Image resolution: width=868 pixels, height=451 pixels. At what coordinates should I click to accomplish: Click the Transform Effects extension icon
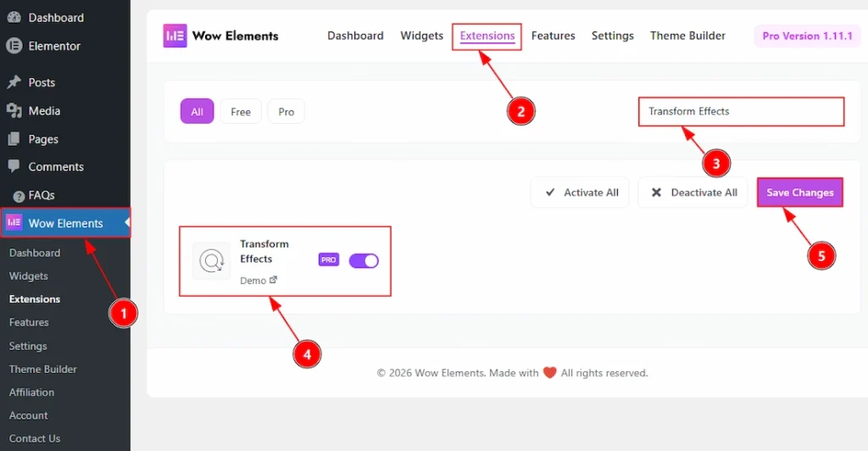tap(211, 260)
